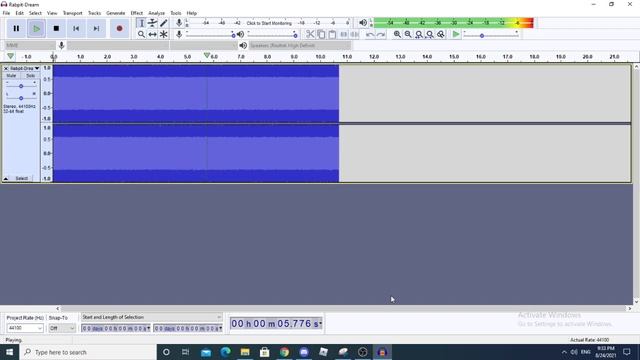The width and height of the screenshot is (640, 360).
Task: Click the Zoom In magnifier icon
Action: click(397, 34)
